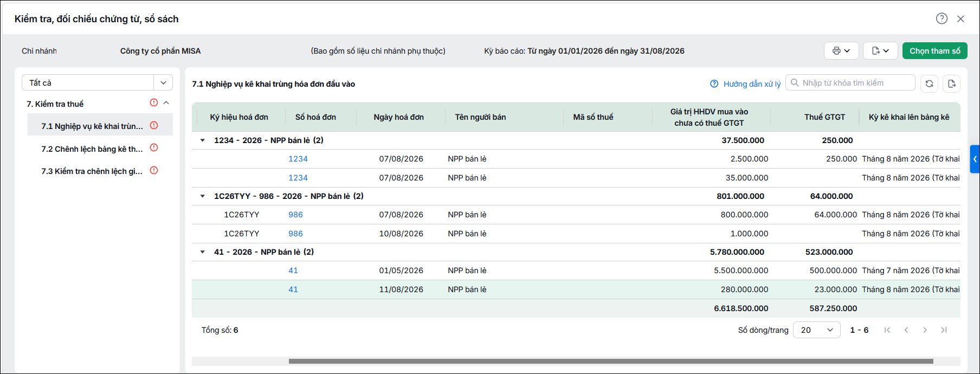Open the print dropdown button
The image size is (980, 374).
(841, 50)
